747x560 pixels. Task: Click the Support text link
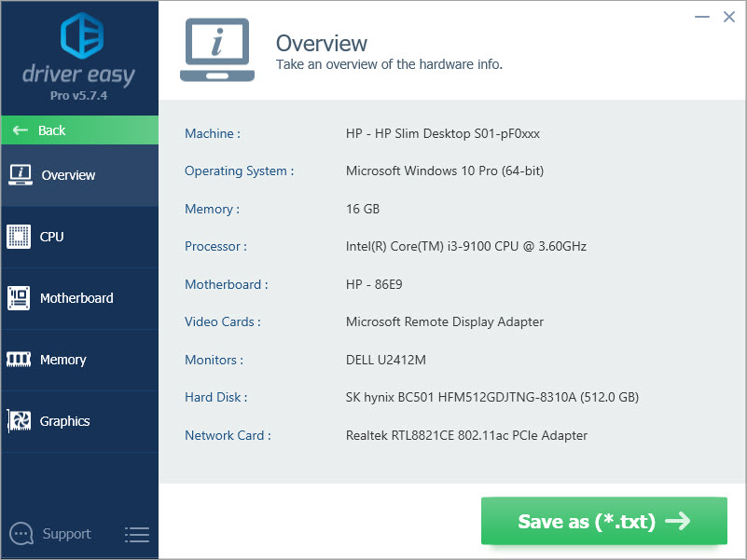click(66, 534)
